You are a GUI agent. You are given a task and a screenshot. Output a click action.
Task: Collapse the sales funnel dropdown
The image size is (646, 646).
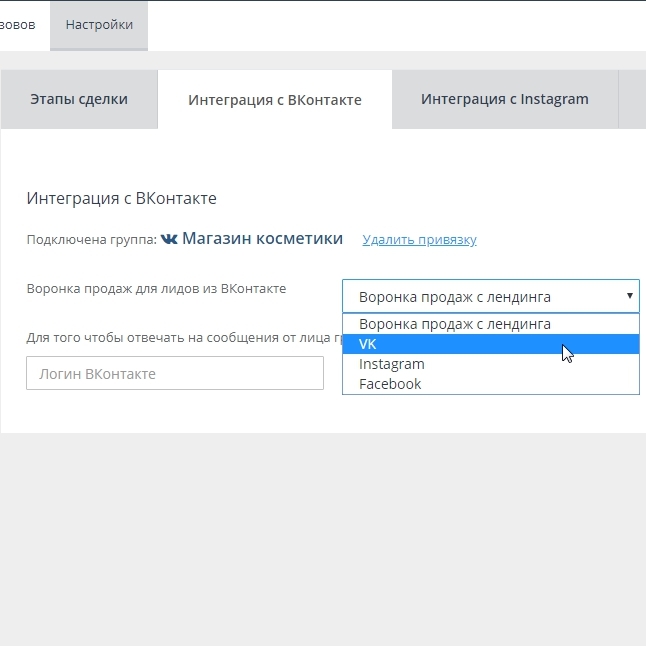click(x=491, y=296)
